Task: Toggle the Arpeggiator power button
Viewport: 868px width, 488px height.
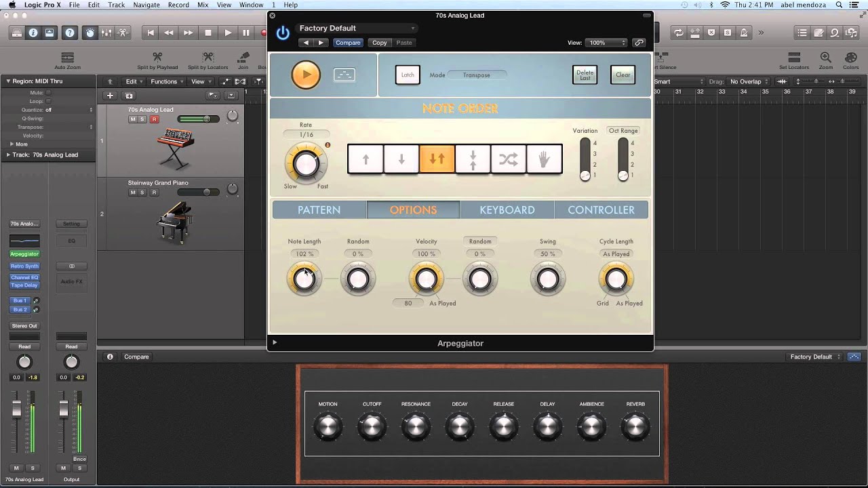Action: (x=283, y=33)
